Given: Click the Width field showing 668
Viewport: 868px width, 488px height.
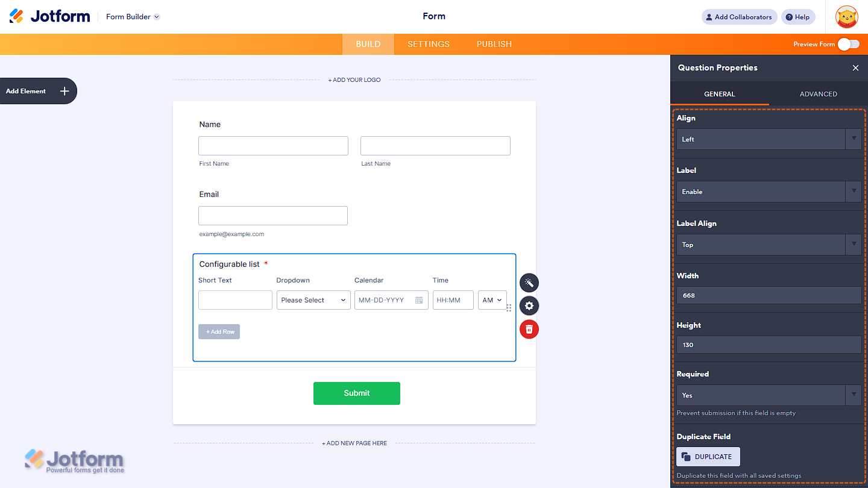Looking at the screenshot, I should point(769,295).
